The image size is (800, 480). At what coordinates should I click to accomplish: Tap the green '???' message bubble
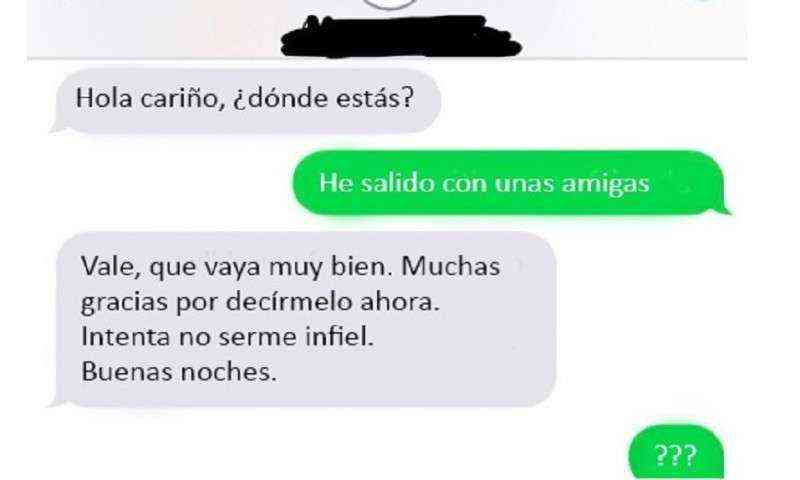click(676, 453)
